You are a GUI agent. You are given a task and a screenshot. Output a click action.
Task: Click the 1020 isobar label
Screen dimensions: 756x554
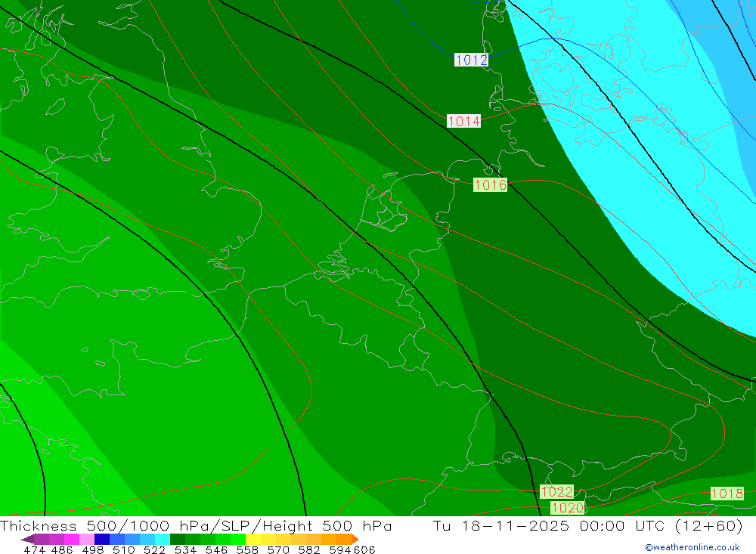click(x=568, y=507)
